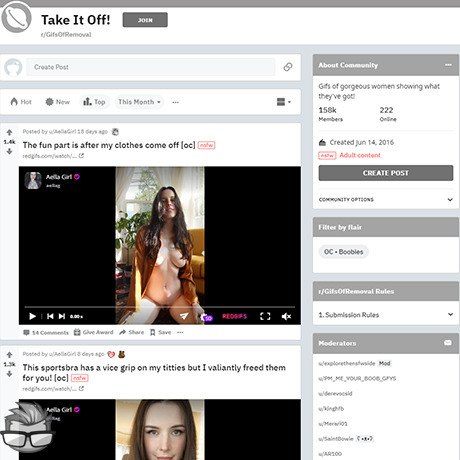
Task: Upvote the 'fun part is after' post
Action: [x=9, y=133]
